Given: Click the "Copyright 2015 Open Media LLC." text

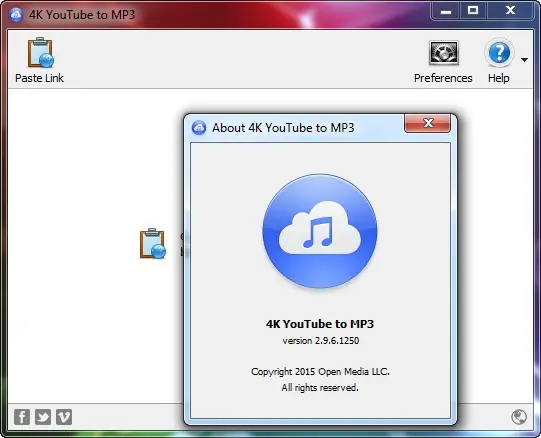Looking at the screenshot, I should coord(320,372).
